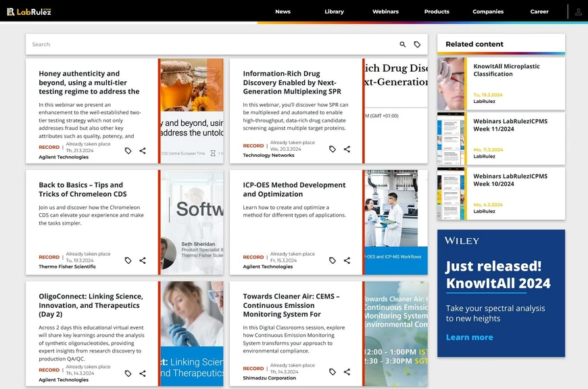Open the News menu
Screen dimensions: 588x389
point(283,12)
